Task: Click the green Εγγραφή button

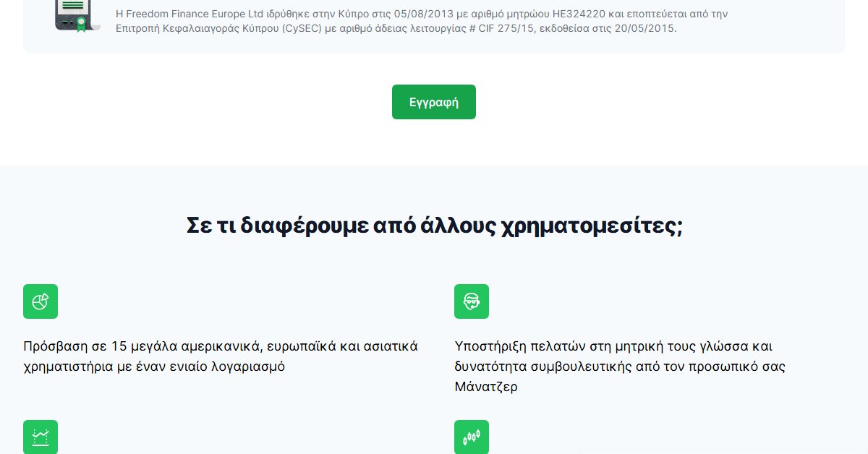Action: coord(434,102)
